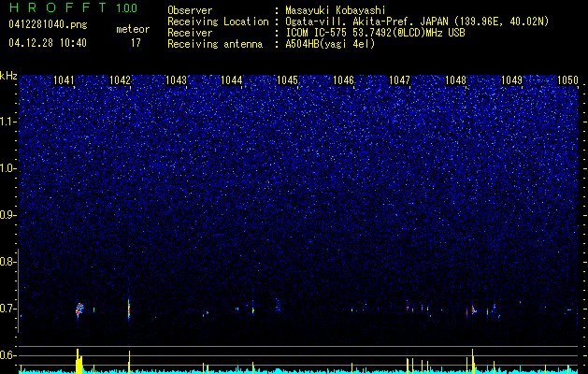Click time marker 1049
Image resolution: width=588 pixels, height=374 pixels.
(x=511, y=80)
